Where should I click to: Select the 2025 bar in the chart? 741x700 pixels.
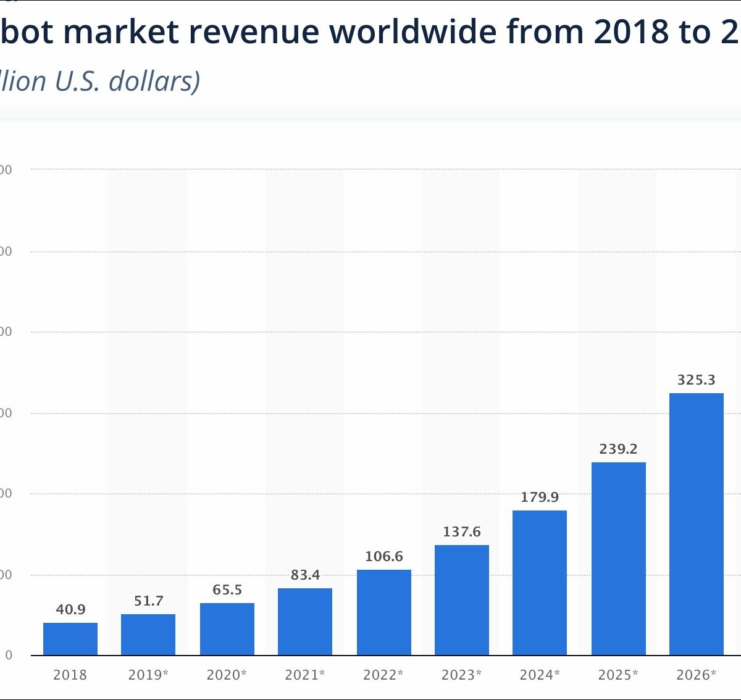618,559
